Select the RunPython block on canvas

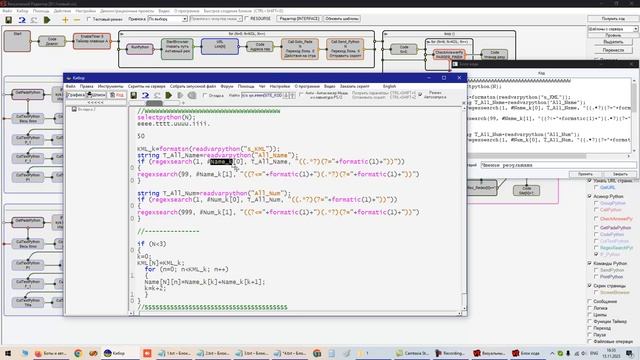[140, 49]
